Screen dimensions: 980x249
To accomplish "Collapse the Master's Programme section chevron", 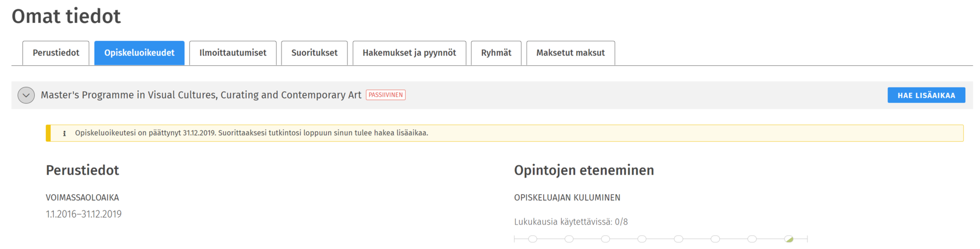I will (x=26, y=95).
